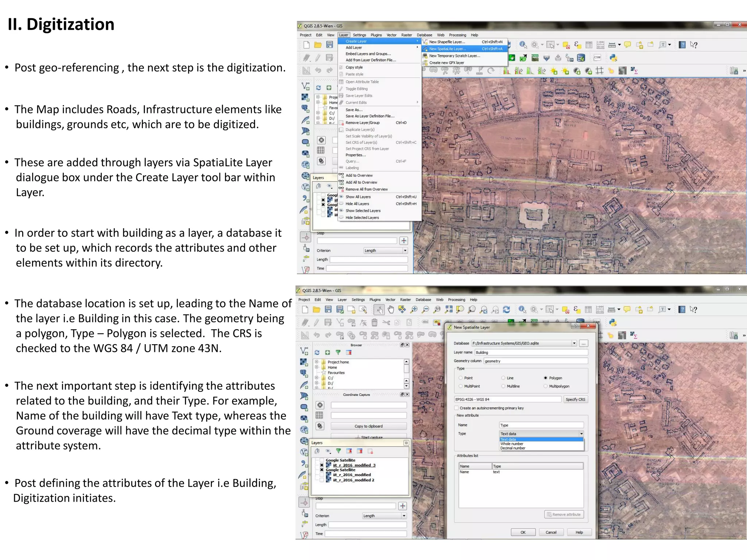
Task: Open Criterion Length dropdown in upper QGIS window
Action: click(386, 251)
